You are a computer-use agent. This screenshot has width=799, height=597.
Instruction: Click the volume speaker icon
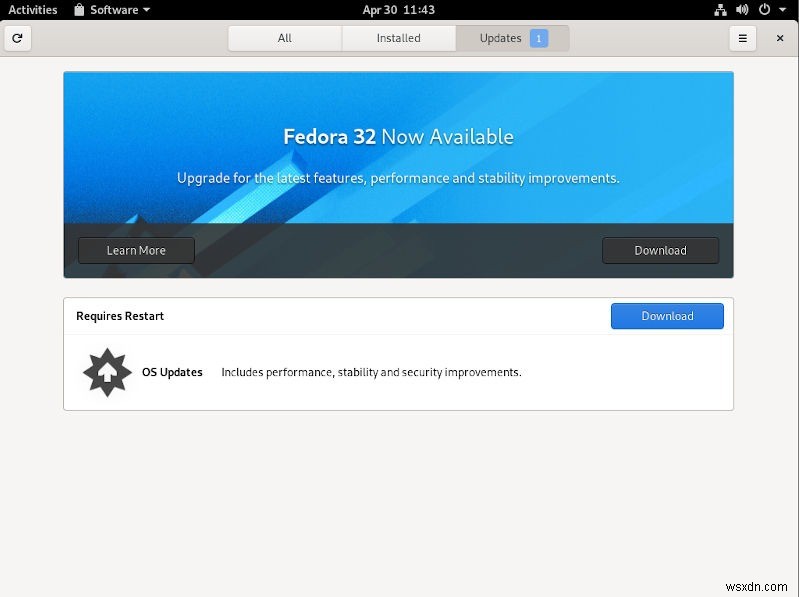[x=742, y=10]
